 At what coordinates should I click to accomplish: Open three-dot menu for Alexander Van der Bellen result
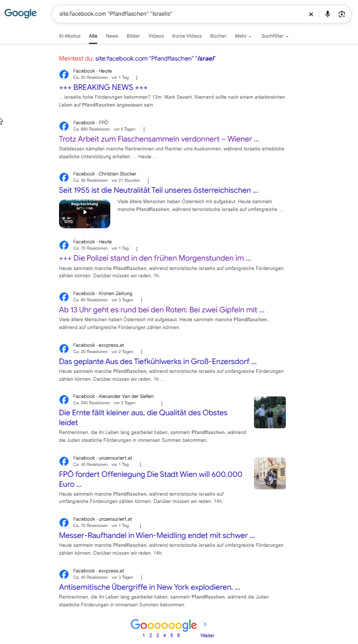coord(162,403)
